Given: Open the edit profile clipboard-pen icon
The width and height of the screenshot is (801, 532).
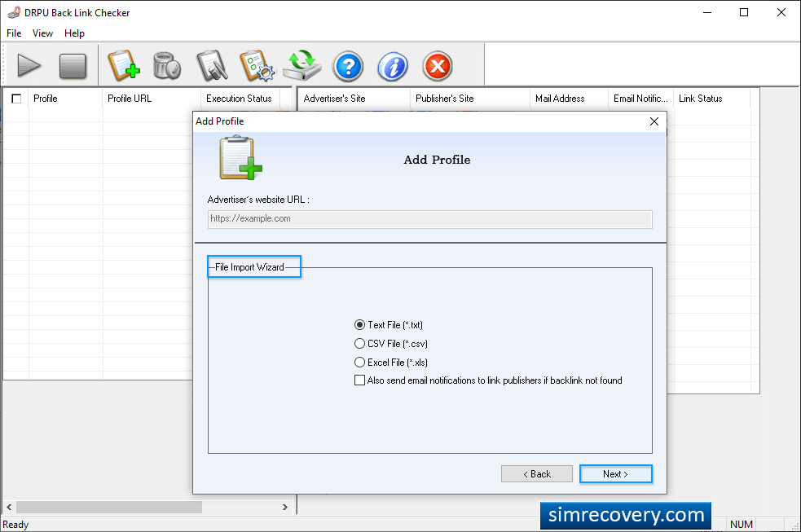Looking at the screenshot, I should point(212,66).
